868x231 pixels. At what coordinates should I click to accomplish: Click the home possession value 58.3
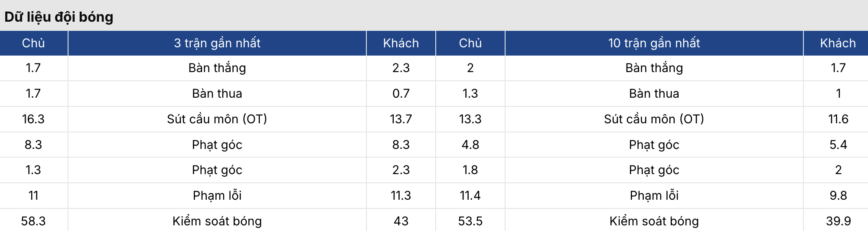click(x=33, y=221)
